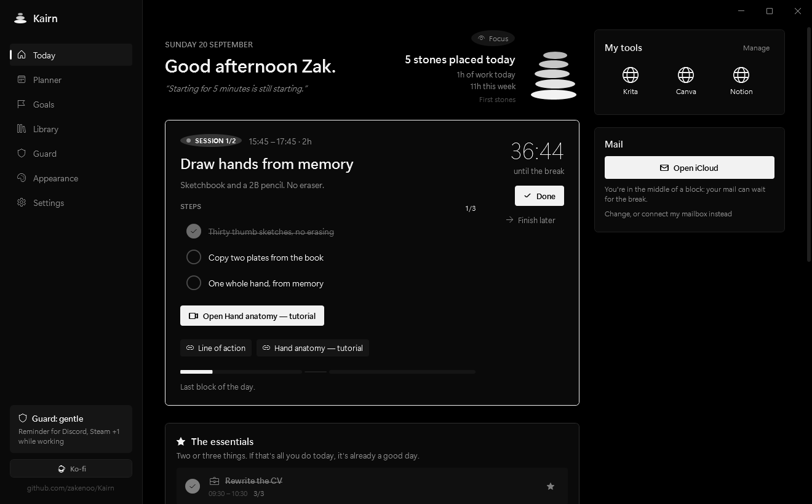Click the checkmark icon on Done

pyautogui.click(x=527, y=196)
